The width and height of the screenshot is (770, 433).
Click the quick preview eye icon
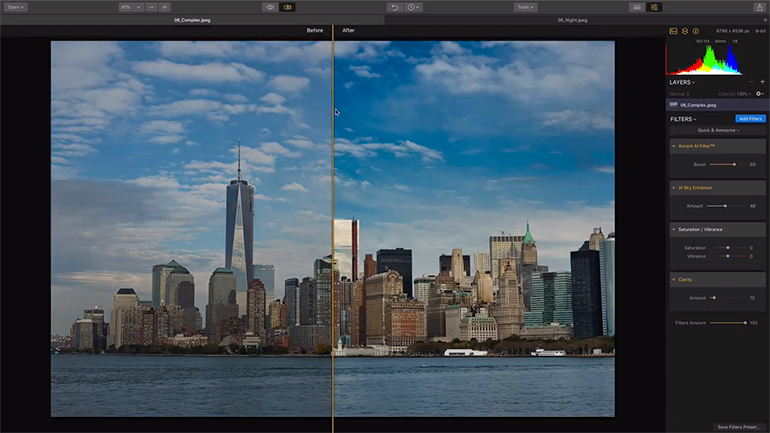coord(270,7)
